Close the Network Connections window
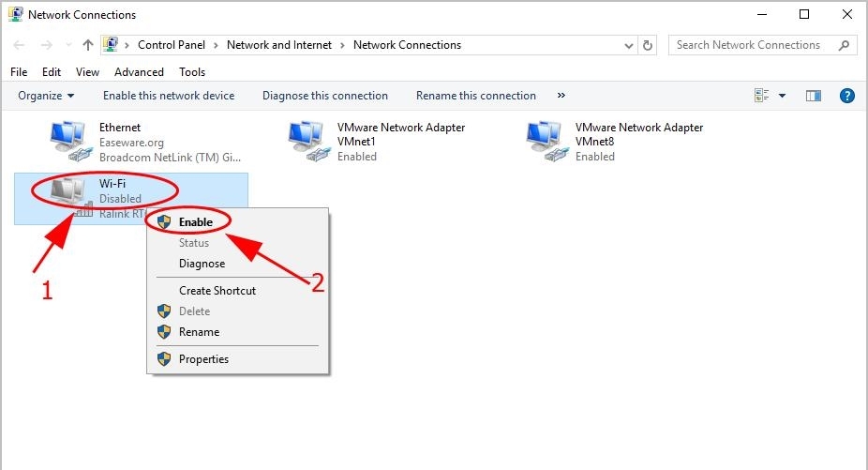Viewport: 868px width, 470px height. tap(847, 14)
